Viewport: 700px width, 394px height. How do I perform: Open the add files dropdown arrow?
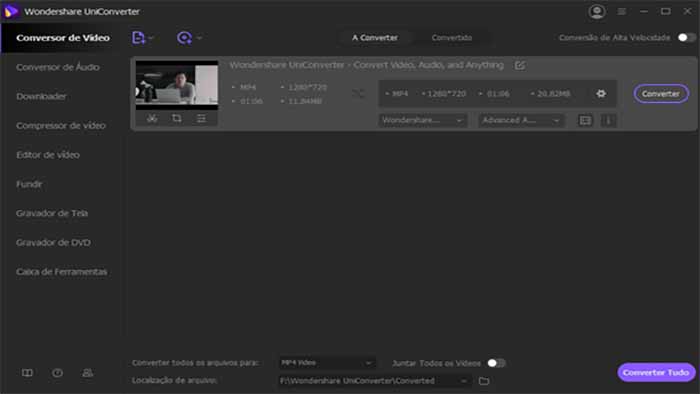[x=151, y=38]
